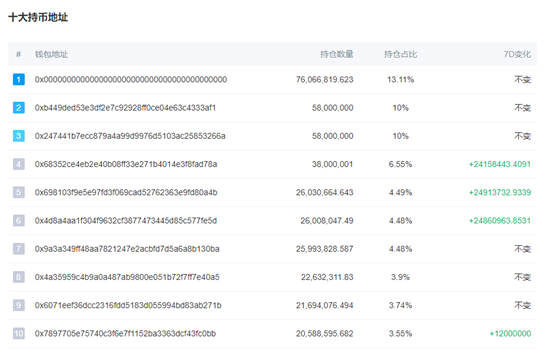Select holding amount 20,588,595.682
The image size is (553, 364).
[324, 334]
